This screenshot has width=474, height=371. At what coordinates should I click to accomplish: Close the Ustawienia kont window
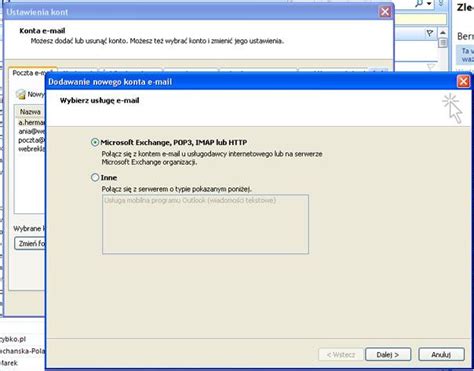385,12
